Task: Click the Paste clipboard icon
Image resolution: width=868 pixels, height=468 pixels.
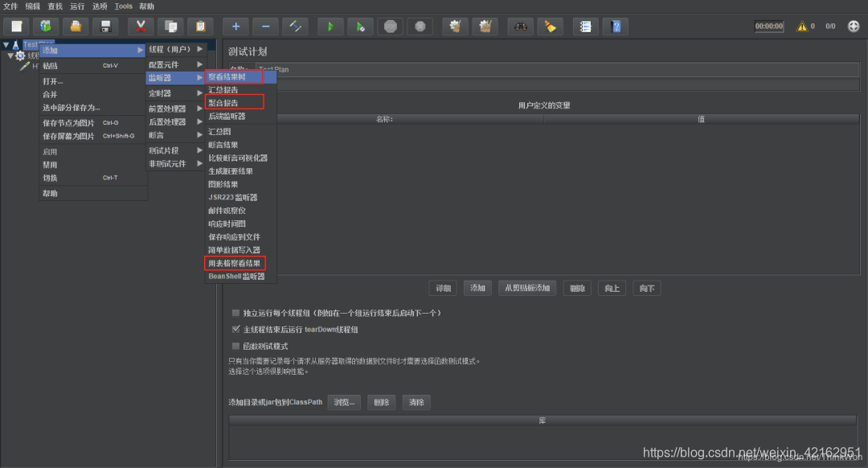Action: [200, 26]
